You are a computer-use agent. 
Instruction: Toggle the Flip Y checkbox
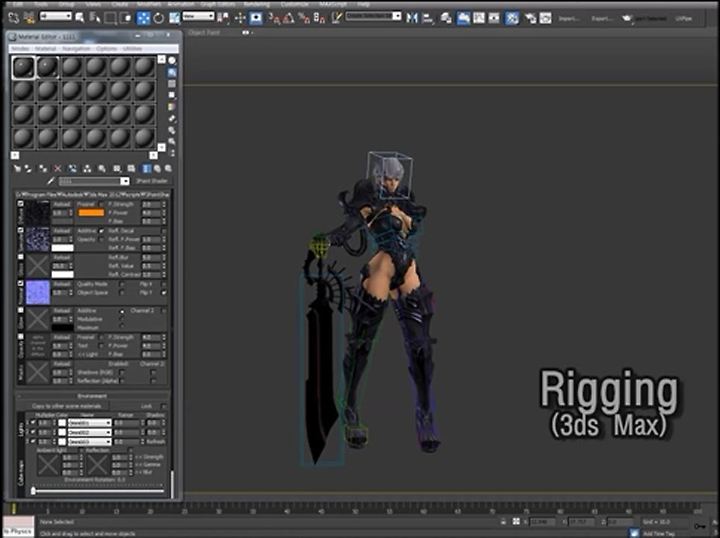164,292
